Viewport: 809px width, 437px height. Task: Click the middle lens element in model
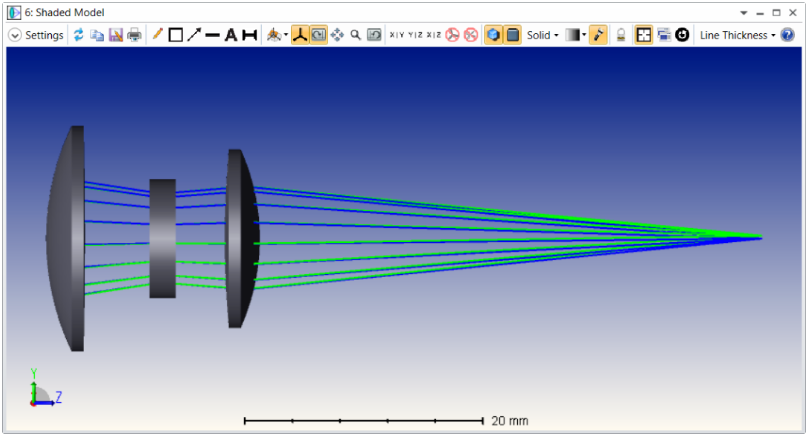pyautogui.click(x=163, y=238)
